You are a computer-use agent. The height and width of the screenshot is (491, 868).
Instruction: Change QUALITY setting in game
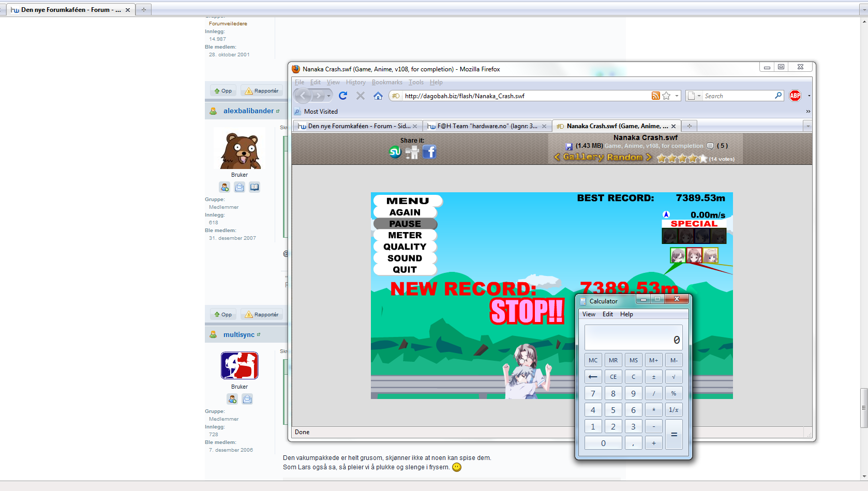tap(405, 247)
